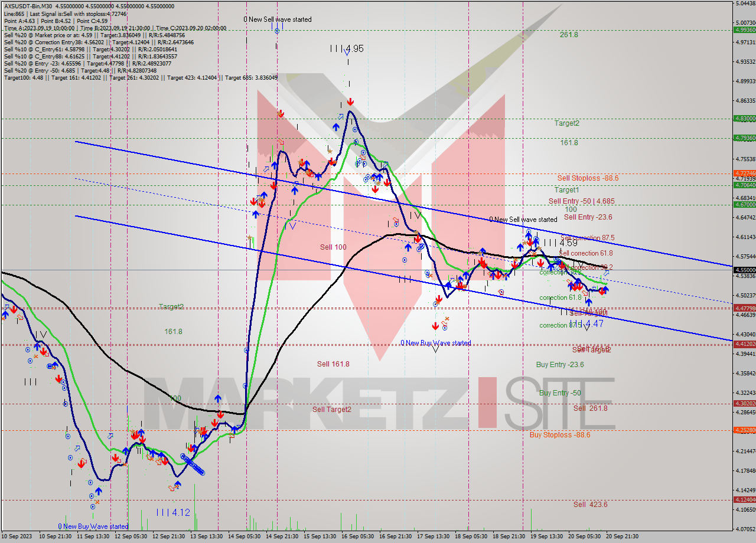This screenshot has height=543, width=756.
Task: Click the orange 4.25280 price tag
Action: [x=744, y=430]
